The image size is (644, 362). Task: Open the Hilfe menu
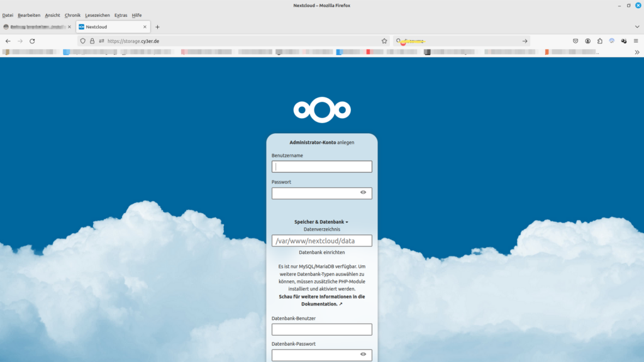pyautogui.click(x=136, y=15)
